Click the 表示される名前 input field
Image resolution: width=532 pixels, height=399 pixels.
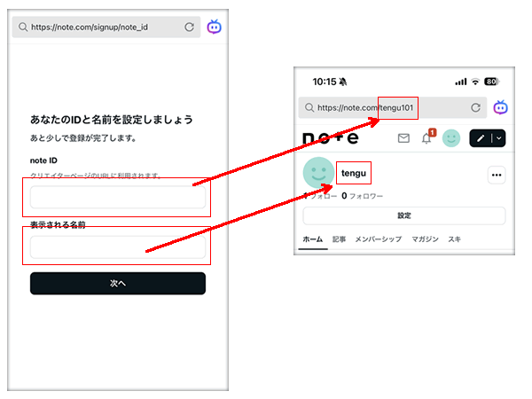tap(118, 246)
